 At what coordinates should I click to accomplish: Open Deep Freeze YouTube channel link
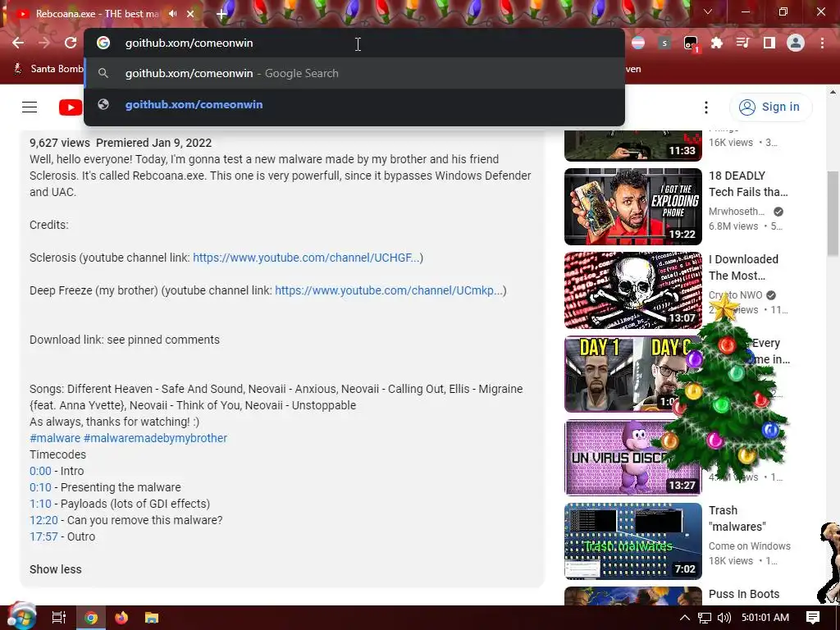tap(389, 290)
